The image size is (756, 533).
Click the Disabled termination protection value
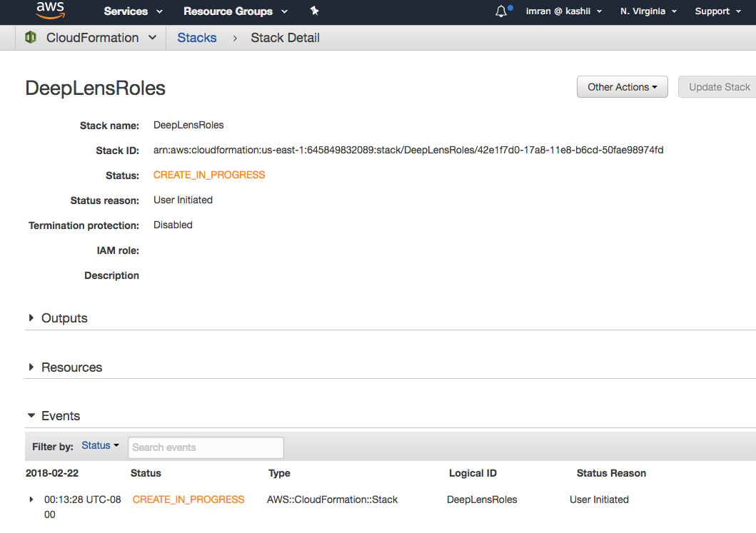pos(173,225)
